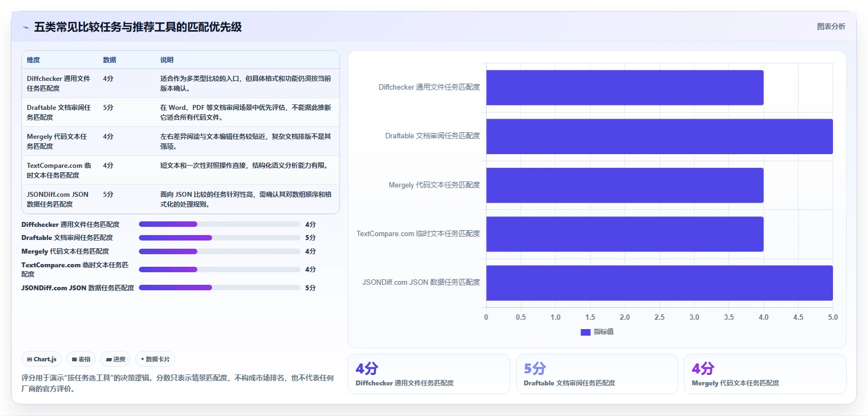The width and height of the screenshot is (868, 416).
Task: Click the TextCompare.com bar in the chart
Action: [625, 234]
